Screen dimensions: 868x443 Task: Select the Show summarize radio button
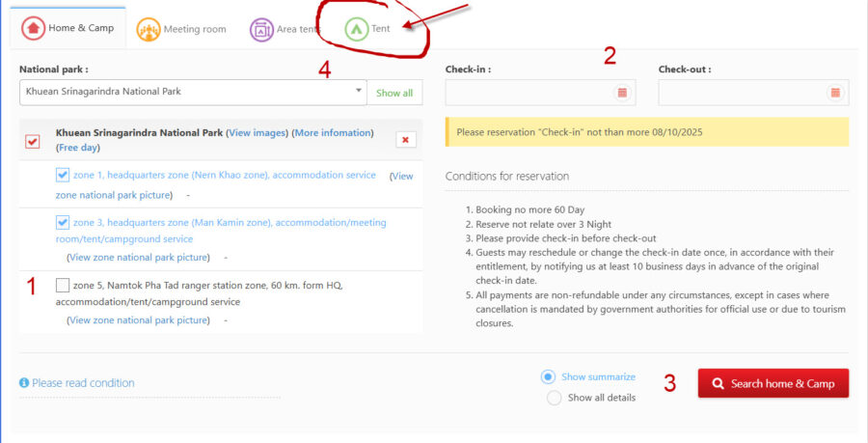pyautogui.click(x=548, y=376)
